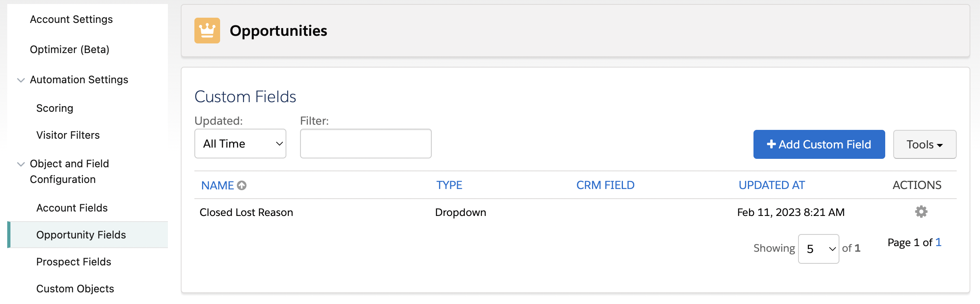Open the Tools dropdown menu
The image size is (980, 304).
(x=925, y=144)
